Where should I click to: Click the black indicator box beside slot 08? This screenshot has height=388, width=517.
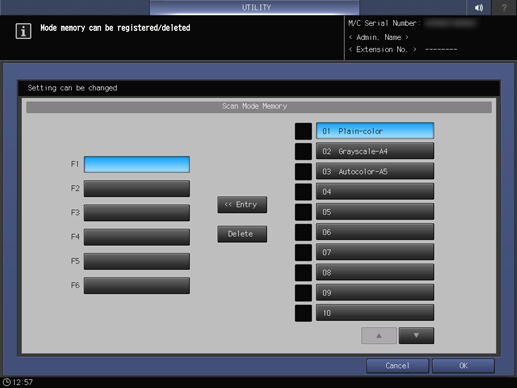(303, 273)
